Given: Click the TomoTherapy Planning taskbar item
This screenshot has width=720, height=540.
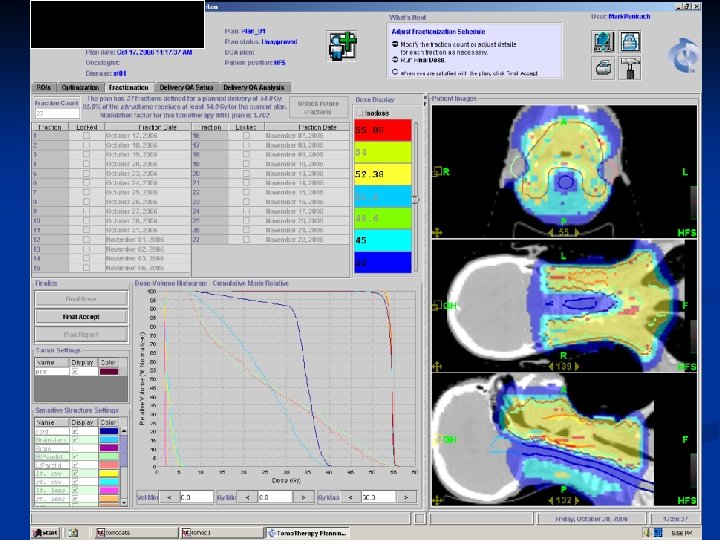Looking at the screenshot, I should pyautogui.click(x=307, y=533).
